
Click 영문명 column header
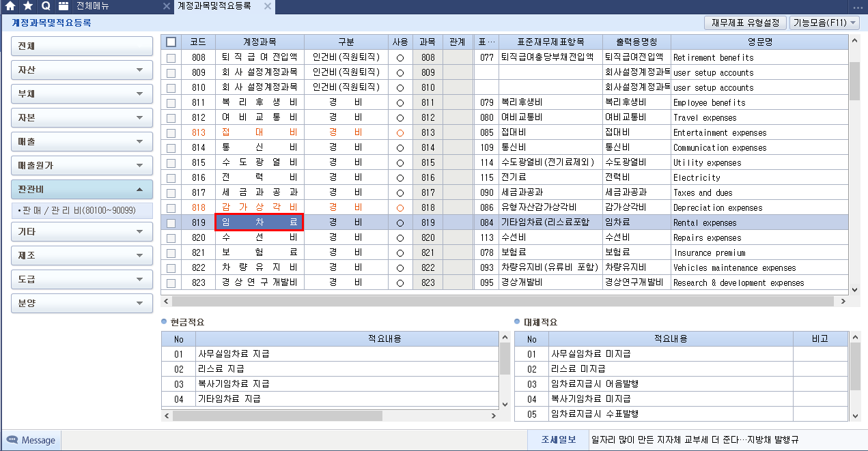point(759,42)
